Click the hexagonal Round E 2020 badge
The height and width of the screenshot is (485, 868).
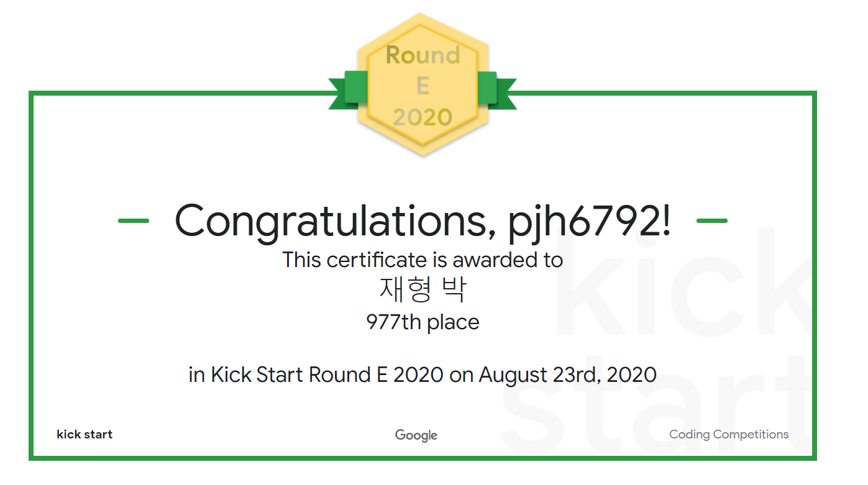coord(423,84)
